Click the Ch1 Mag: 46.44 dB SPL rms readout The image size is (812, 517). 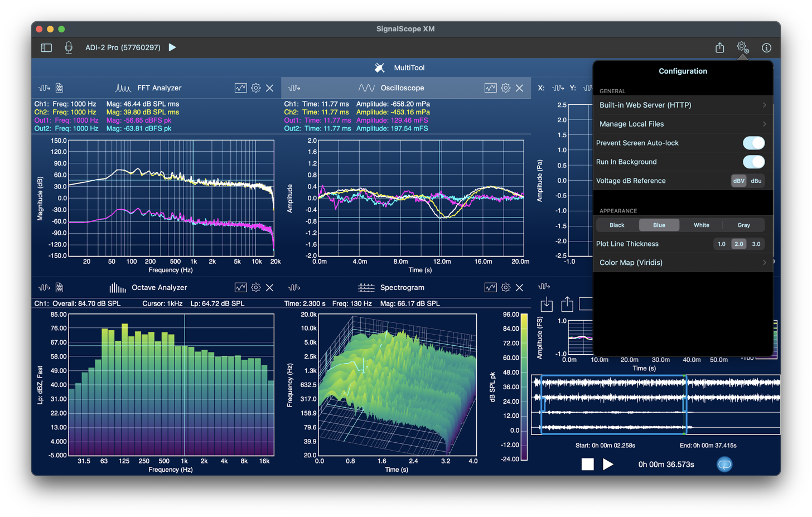tap(143, 104)
